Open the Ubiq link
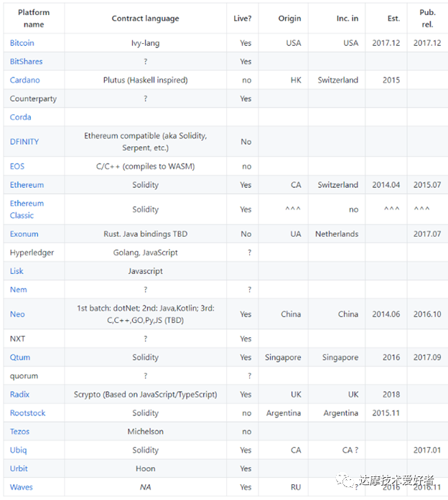Image resolution: width=448 pixels, height=500 pixels. tap(19, 450)
